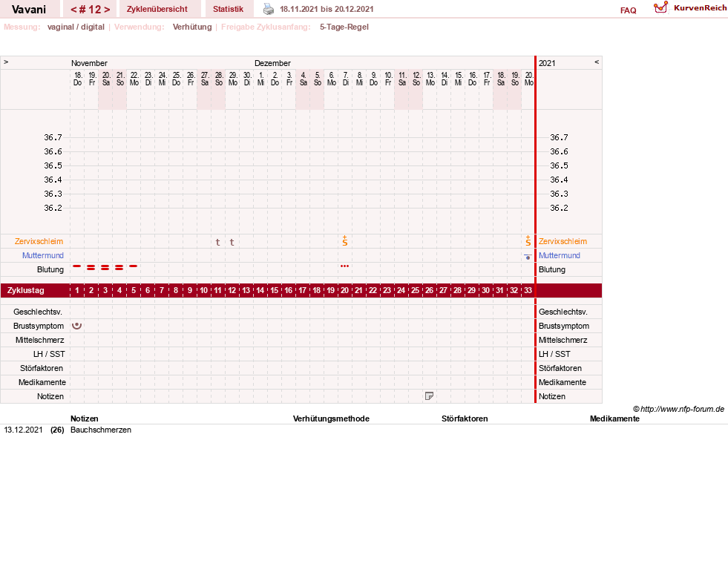Click the bleeding mark on November 21
This screenshot has height=581, width=728.
tap(119, 267)
